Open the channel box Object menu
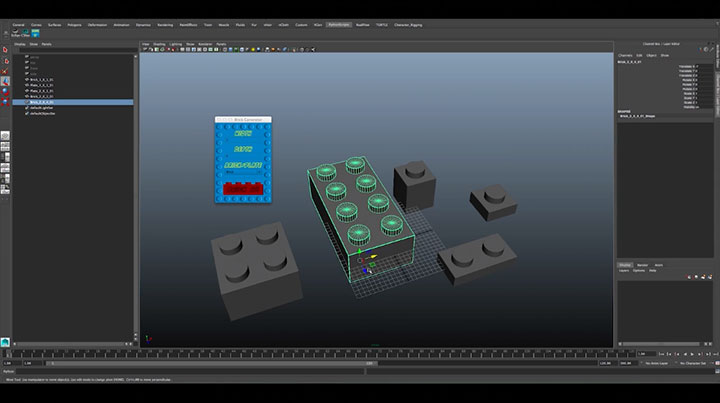The image size is (720, 403). tap(652, 55)
